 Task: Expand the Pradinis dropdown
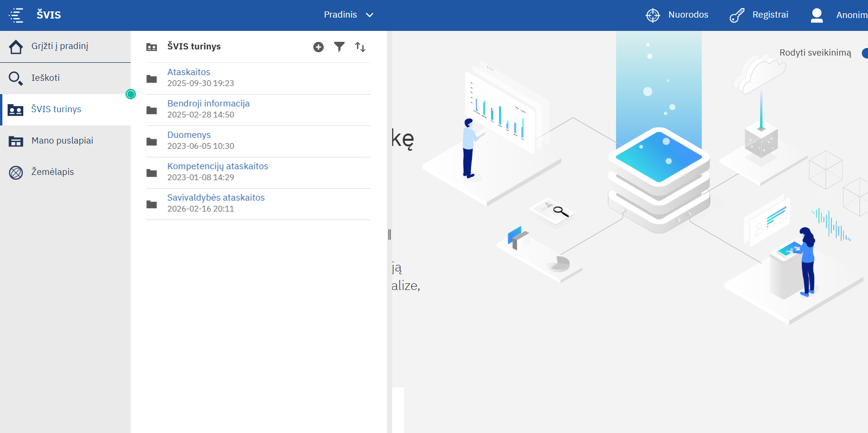(x=340, y=15)
